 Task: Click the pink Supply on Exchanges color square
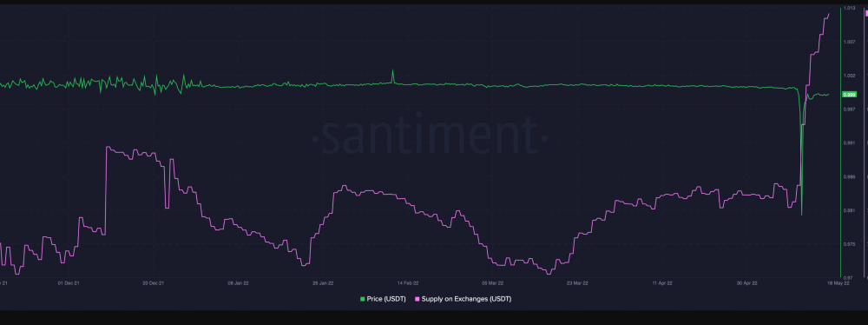[418, 299]
